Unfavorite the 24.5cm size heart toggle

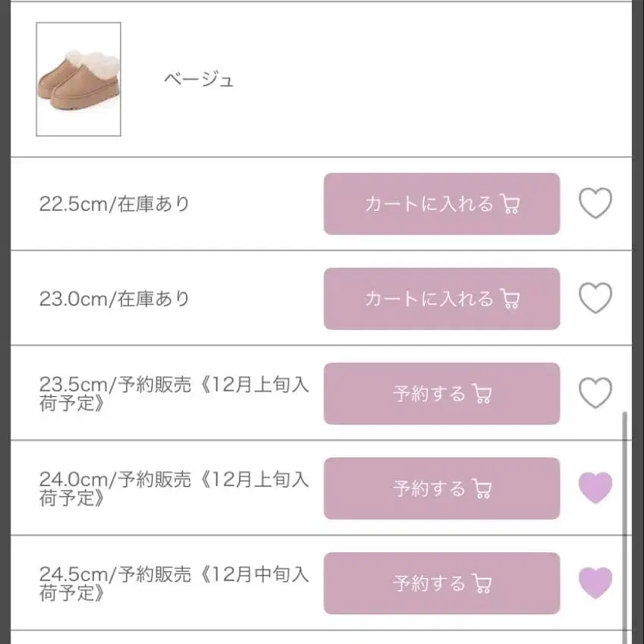(x=595, y=583)
